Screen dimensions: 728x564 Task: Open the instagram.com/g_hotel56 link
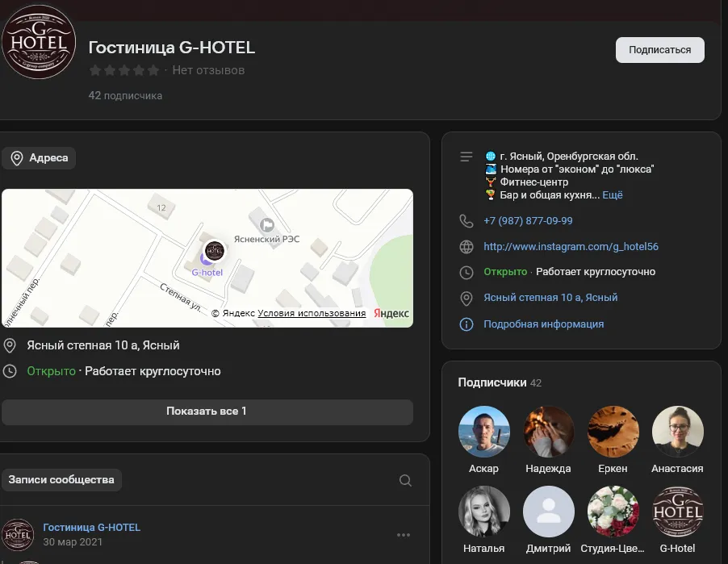click(571, 246)
